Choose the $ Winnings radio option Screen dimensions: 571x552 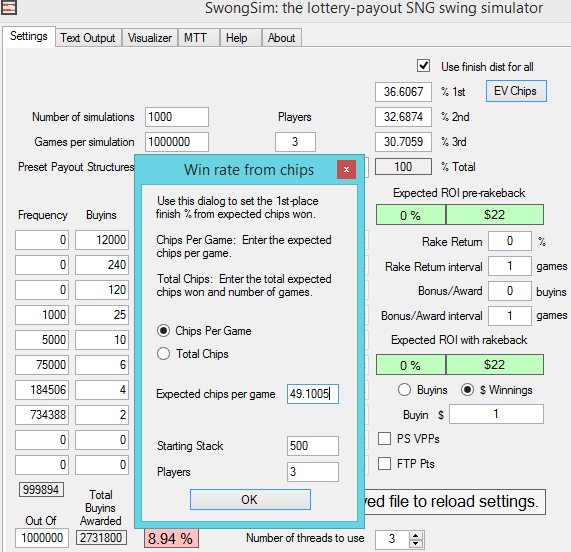[x=467, y=390]
